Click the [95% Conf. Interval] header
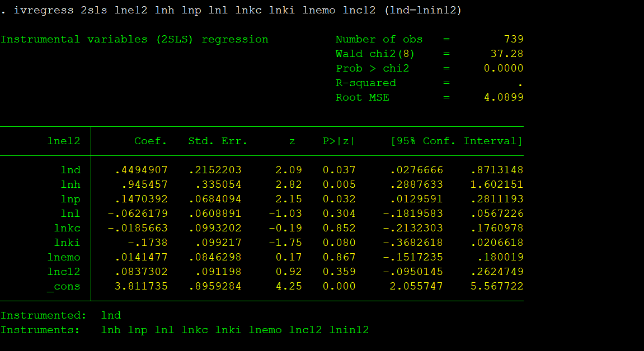Screen dimensions: 644x351 click(456, 141)
